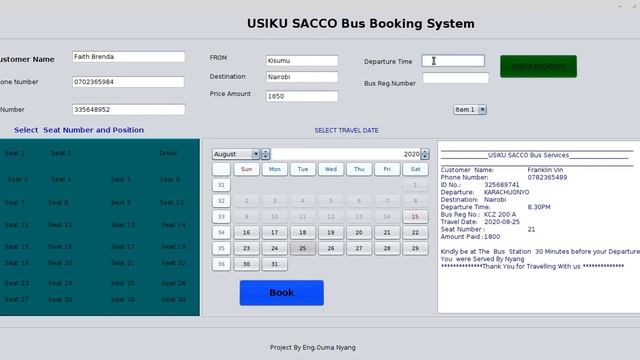Click the receipt's Amount Paid 1800 line
Viewport: 640px width, 360px height.
click(x=470, y=237)
